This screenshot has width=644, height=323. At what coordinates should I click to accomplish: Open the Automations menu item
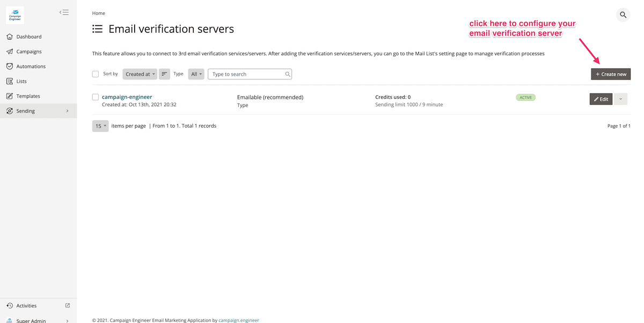[31, 67]
